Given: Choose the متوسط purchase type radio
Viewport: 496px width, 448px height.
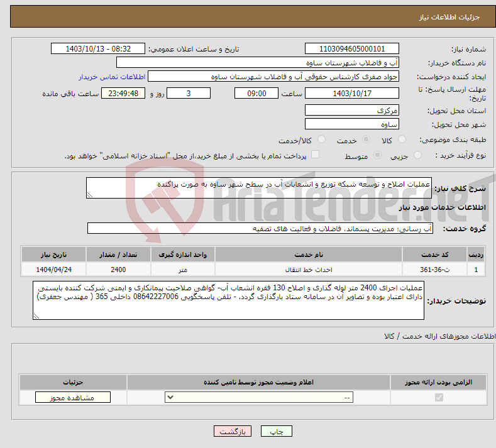Looking at the screenshot, I should tap(377, 155).
